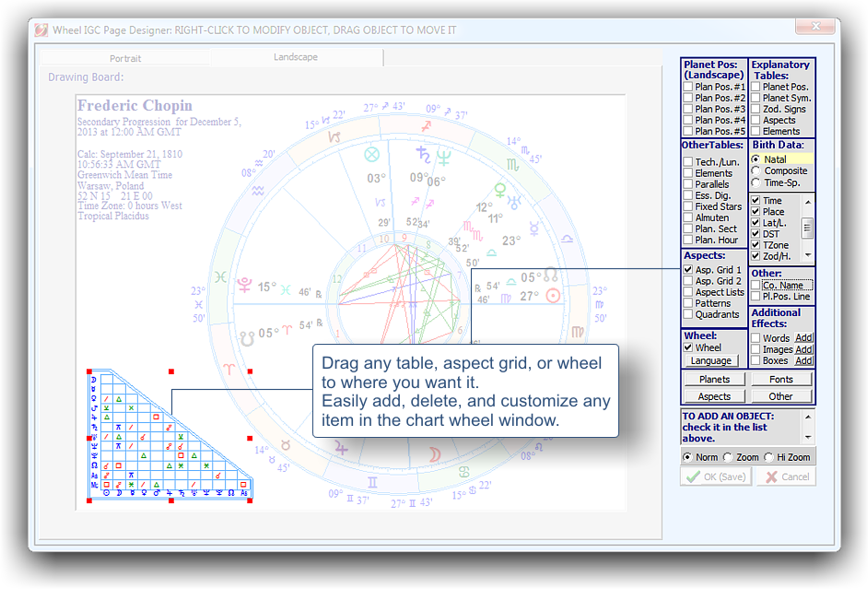The image size is (868, 589).
Task: Enable the Planet Sym. explanatory table
Action: [x=756, y=98]
